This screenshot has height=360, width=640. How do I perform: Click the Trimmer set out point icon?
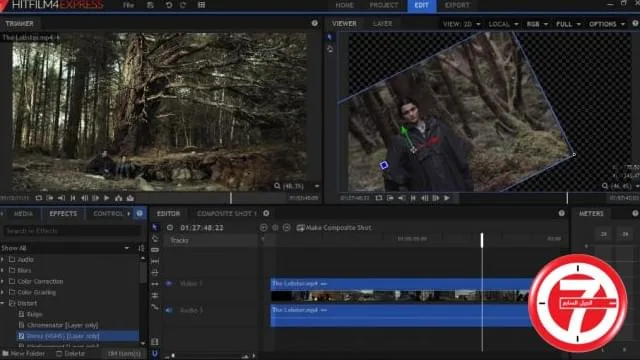(61, 198)
